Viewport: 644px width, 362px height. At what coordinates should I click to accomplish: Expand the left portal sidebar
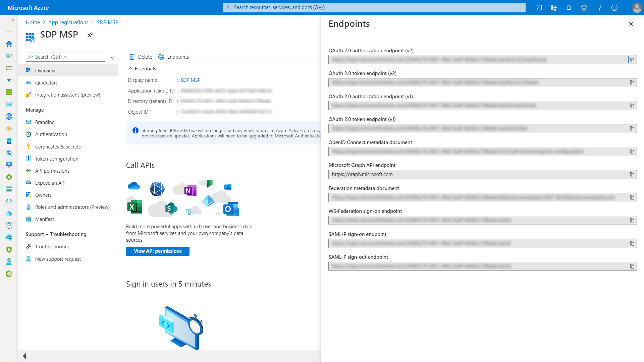[x=13, y=20]
